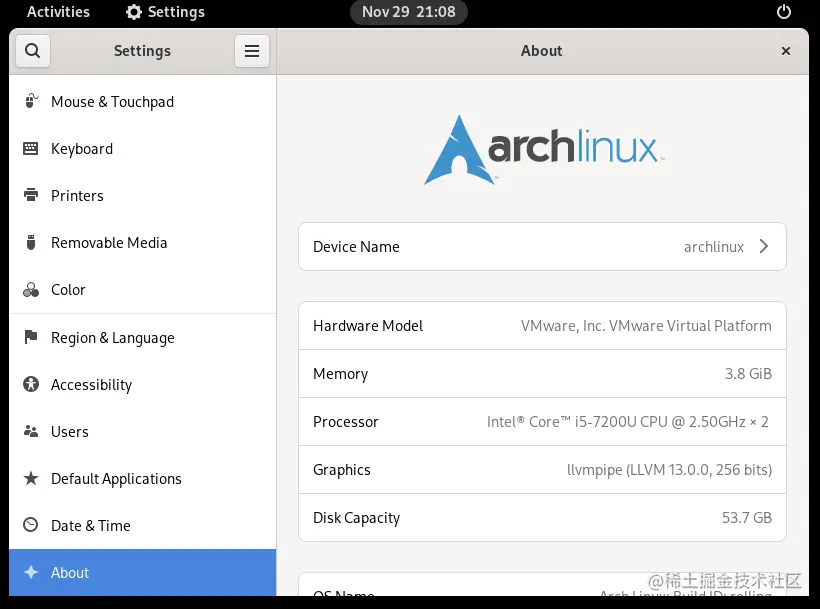This screenshot has height=609, width=820.
Task: Open the hamburger menu in Settings header
Action: pos(252,51)
